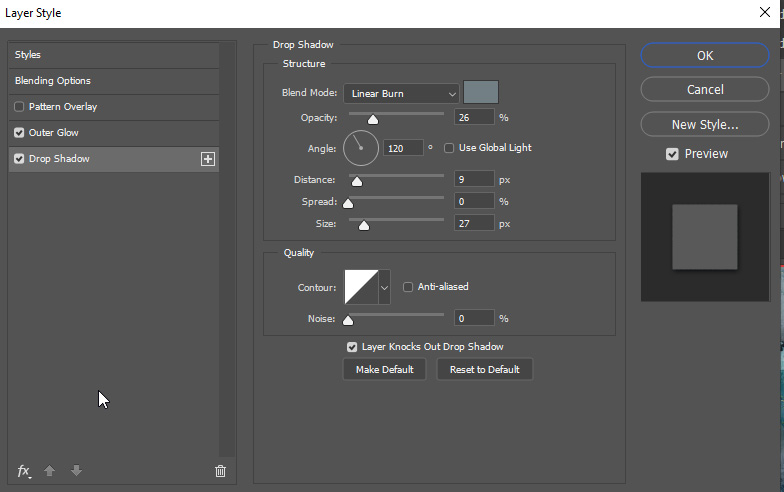
Task: Click the OK button
Action: pos(704,56)
